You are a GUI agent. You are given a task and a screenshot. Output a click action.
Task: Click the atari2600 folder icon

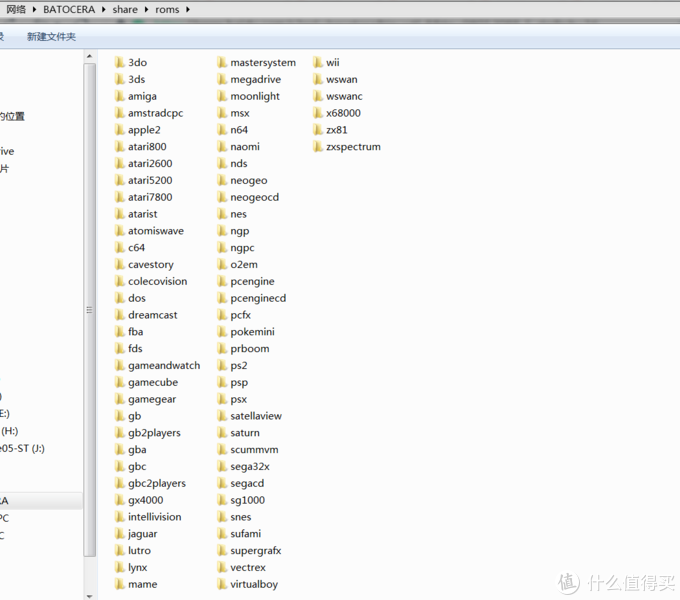coord(120,163)
